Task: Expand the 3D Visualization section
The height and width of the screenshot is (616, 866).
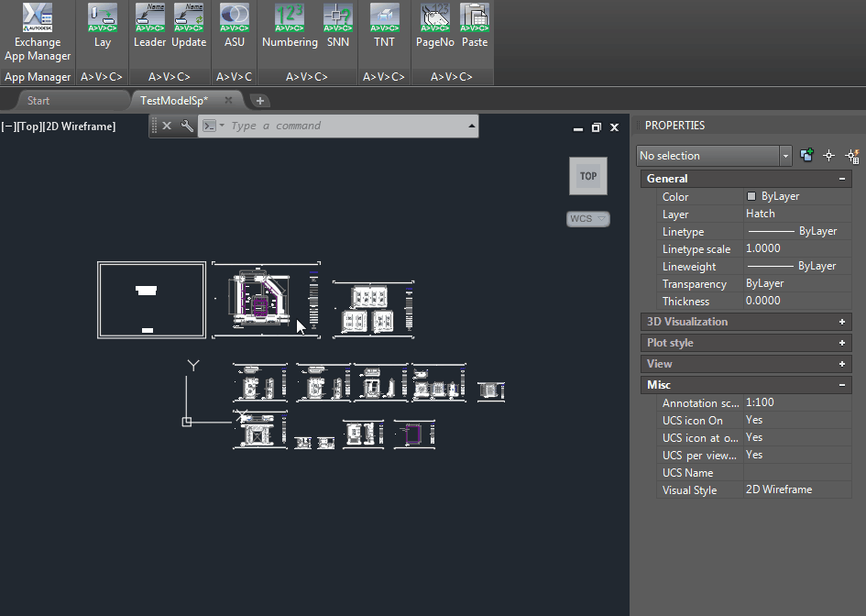Action: coord(841,322)
